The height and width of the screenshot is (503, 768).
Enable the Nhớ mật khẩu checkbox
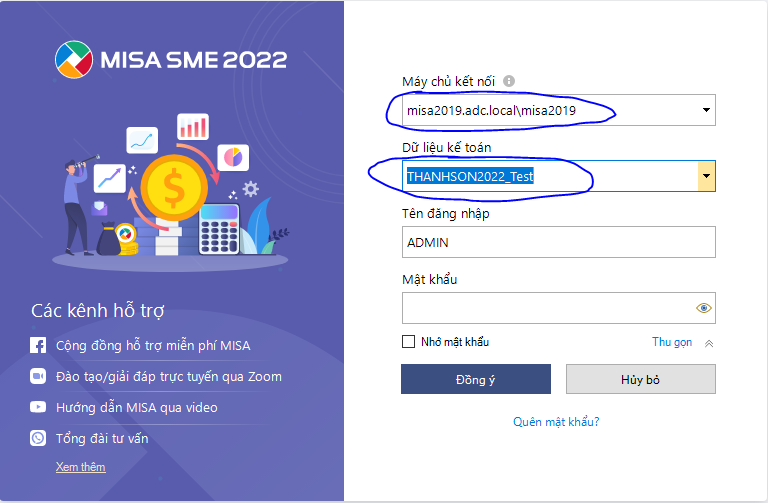408,341
